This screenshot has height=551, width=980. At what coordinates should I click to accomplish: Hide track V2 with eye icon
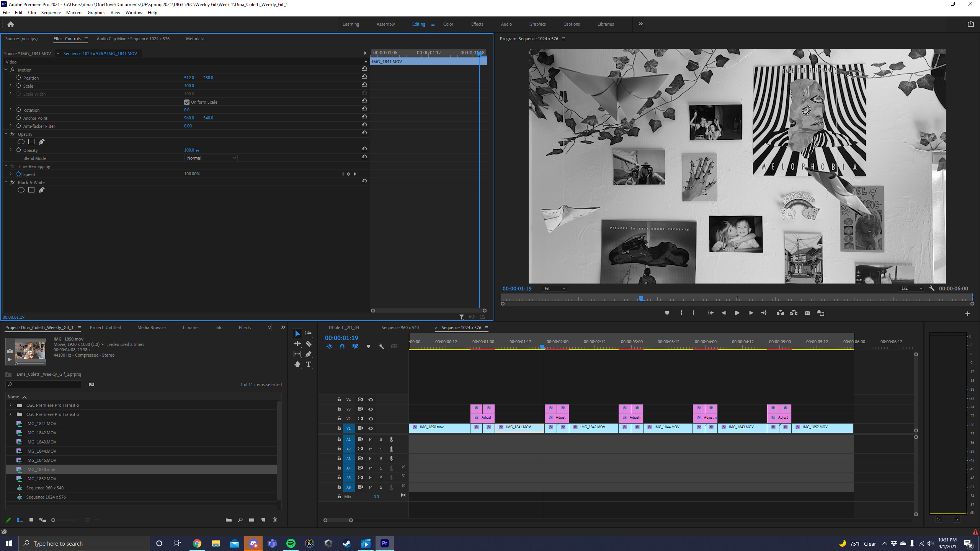(371, 419)
